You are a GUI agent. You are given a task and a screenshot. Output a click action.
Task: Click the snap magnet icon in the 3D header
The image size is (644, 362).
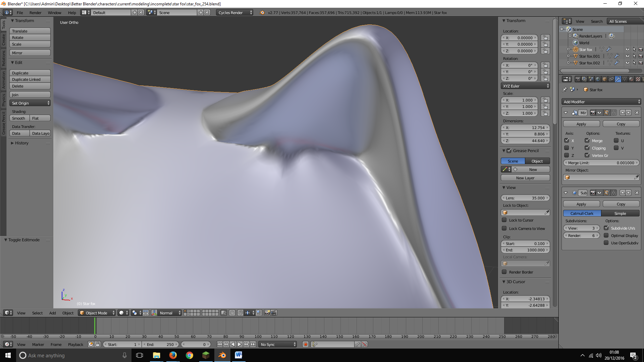pyautogui.click(x=240, y=313)
